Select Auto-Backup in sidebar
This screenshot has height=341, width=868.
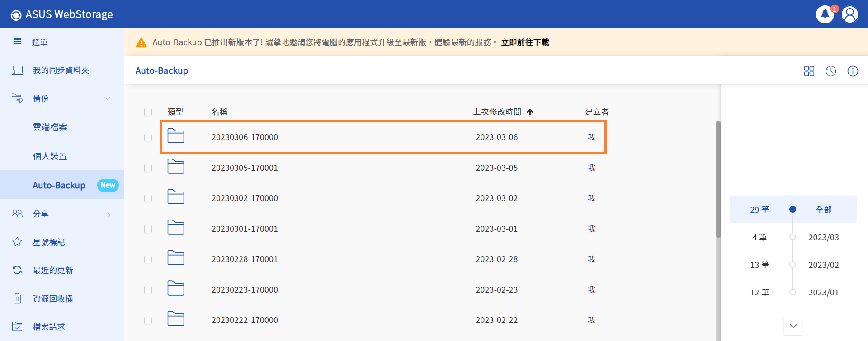[x=59, y=185]
